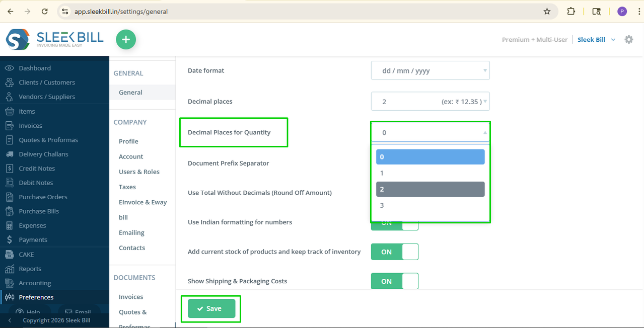This screenshot has height=328, width=644.
Task: Bookmark this page with the star icon
Action: click(x=547, y=11)
